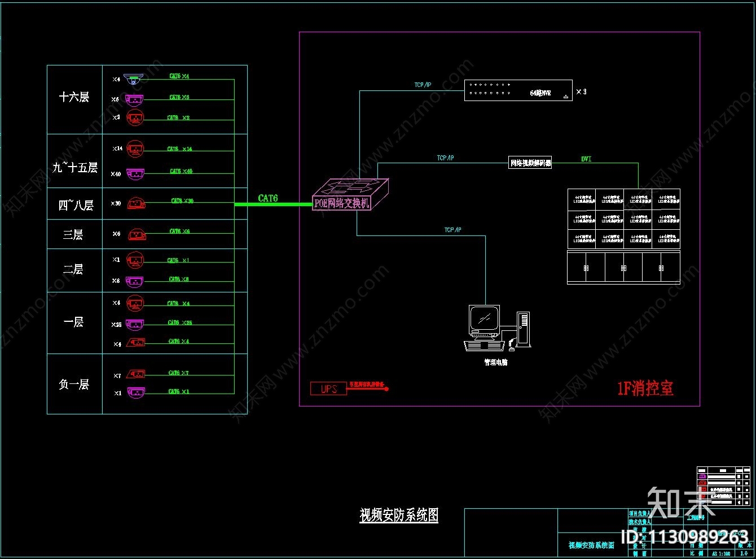This screenshot has height=559, width=756.
Task: Pick the red ×30 camera symbol on 四~八层
Action: pos(137,203)
